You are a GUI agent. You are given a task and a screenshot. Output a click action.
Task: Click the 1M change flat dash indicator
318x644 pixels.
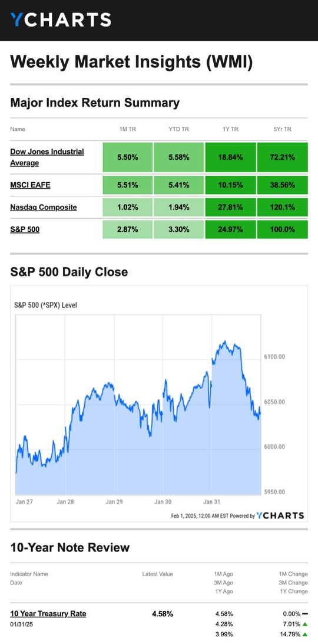click(x=305, y=613)
